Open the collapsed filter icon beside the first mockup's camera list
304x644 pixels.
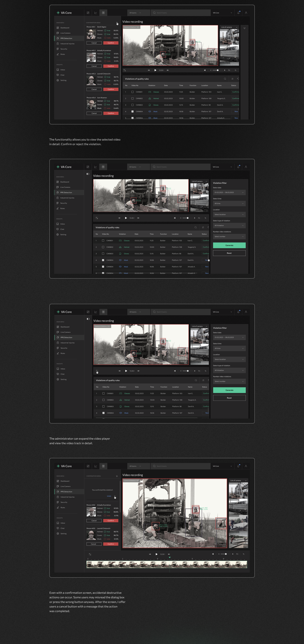[244, 28]
